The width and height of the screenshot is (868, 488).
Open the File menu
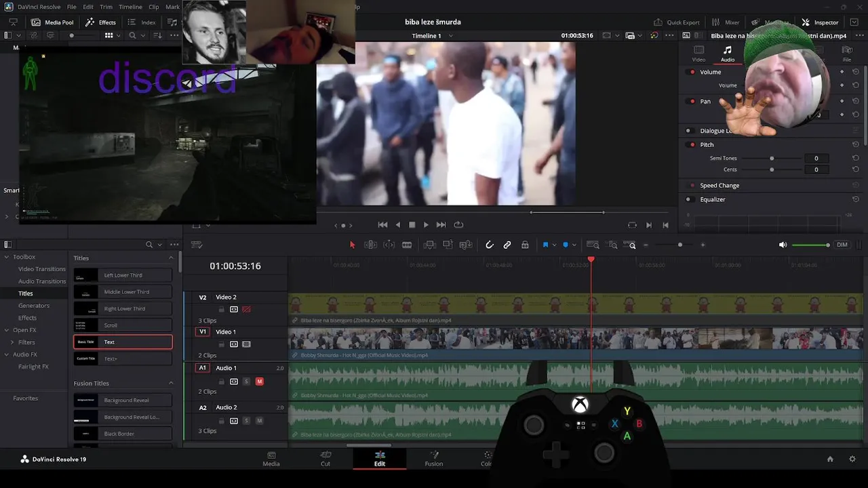(71, 7)
